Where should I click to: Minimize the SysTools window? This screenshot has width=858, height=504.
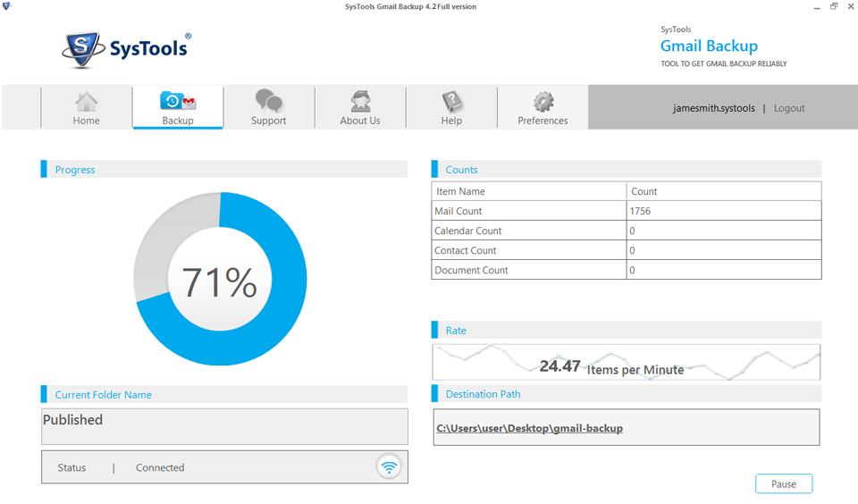coord(817,6)
